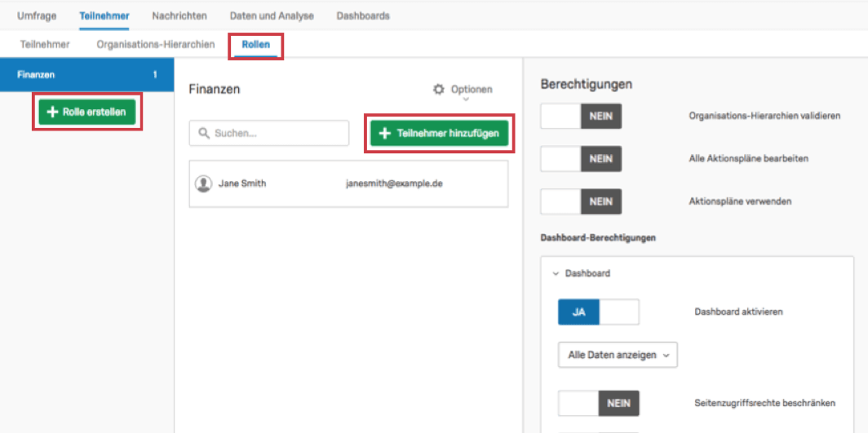Viewport: 868px width, 433px height.
Task: Select the Rollen sub-tab
Action: (x=256, y=44)
